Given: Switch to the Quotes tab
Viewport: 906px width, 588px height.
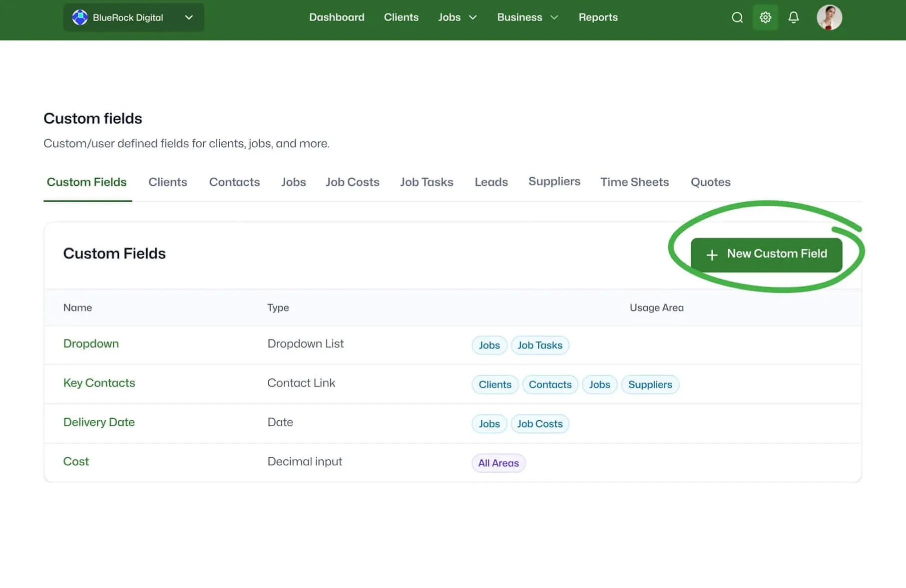Looking at the screenshot, I should (710, 182).
